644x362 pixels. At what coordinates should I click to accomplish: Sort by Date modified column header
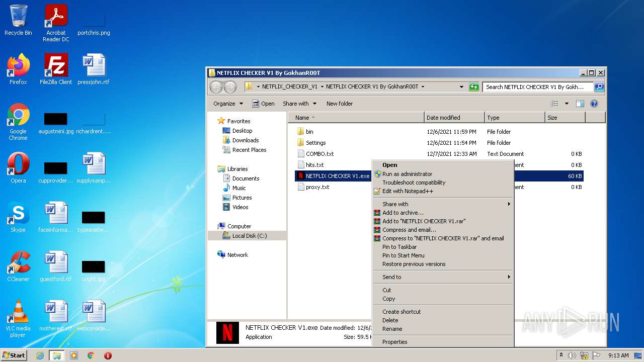454,118
